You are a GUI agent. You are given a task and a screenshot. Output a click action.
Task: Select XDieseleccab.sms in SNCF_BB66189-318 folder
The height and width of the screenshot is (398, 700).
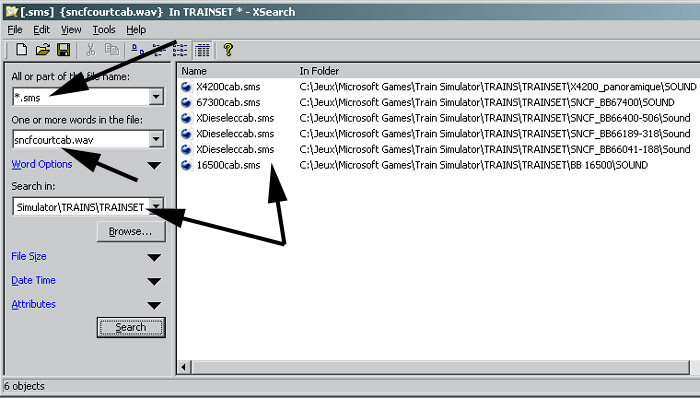pos(235,134)
